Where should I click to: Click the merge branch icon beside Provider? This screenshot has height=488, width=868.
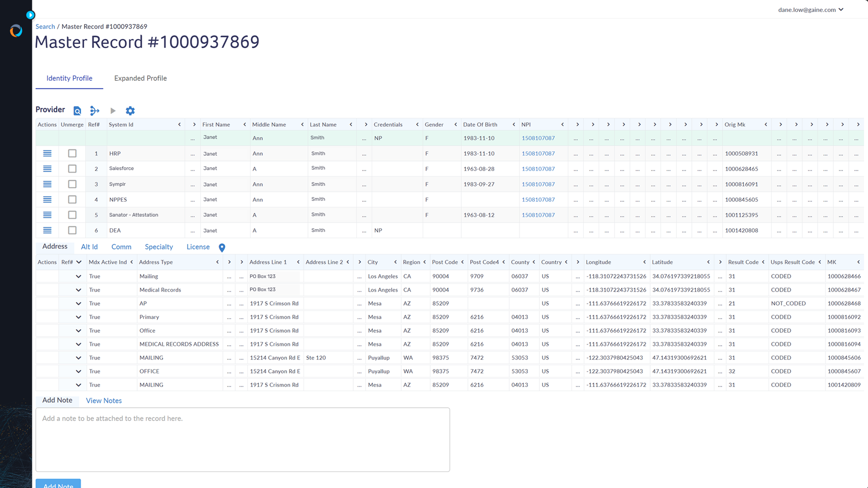pyautogui.click(x=95, y=110)
